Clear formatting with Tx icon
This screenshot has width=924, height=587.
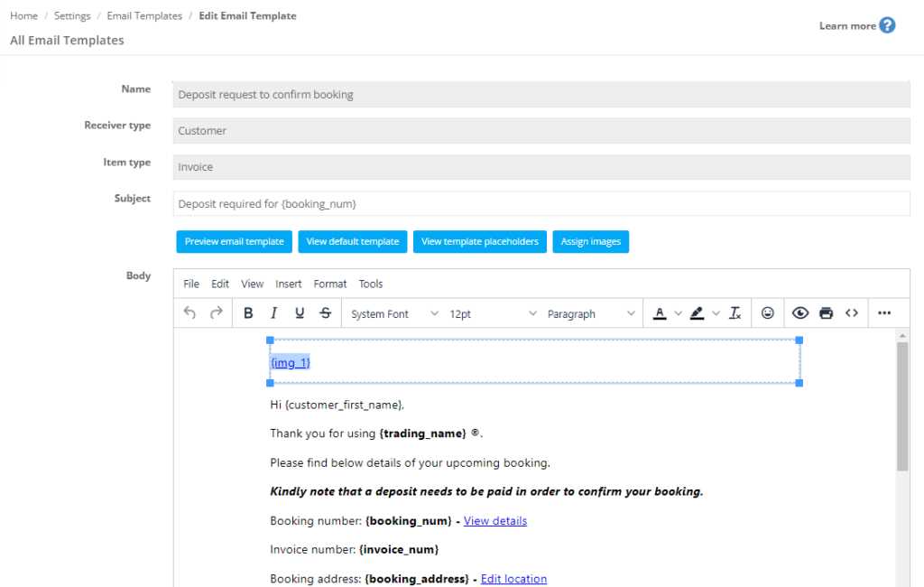point(735,313)
